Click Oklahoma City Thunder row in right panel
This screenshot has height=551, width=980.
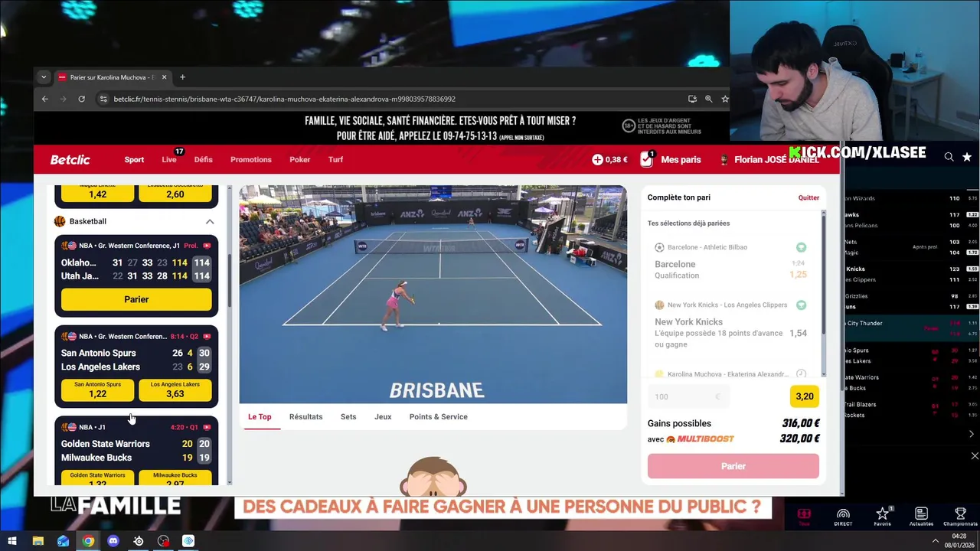pos(911,328)
